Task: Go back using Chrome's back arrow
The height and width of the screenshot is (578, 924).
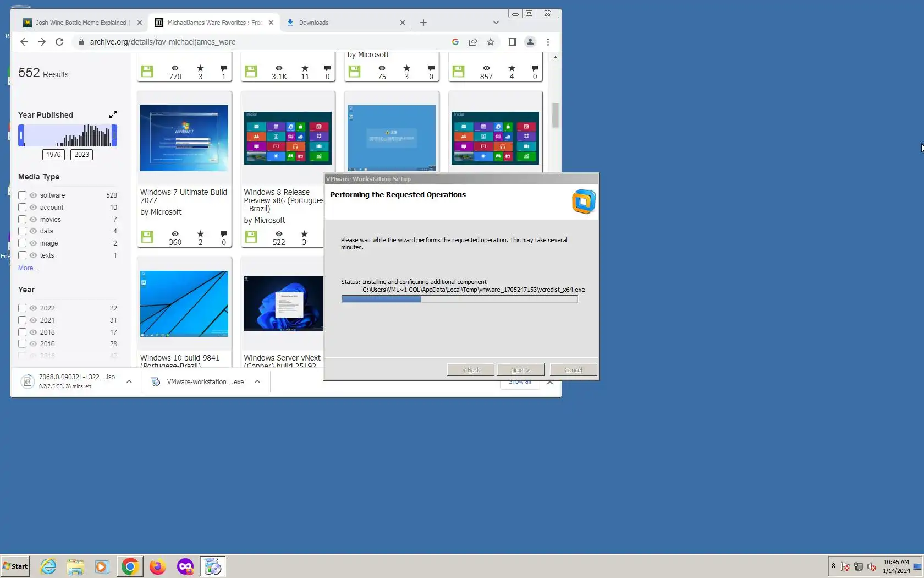Action: 24,42
